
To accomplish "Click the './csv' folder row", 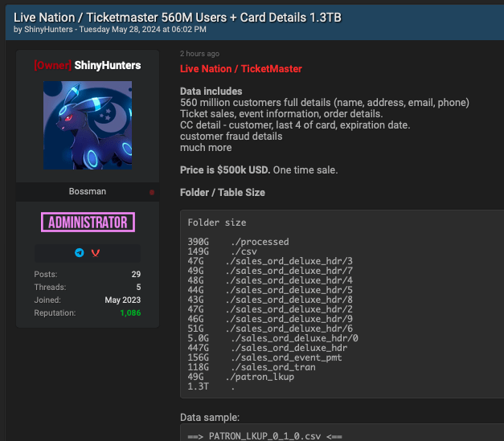I will tap(222, 251).
